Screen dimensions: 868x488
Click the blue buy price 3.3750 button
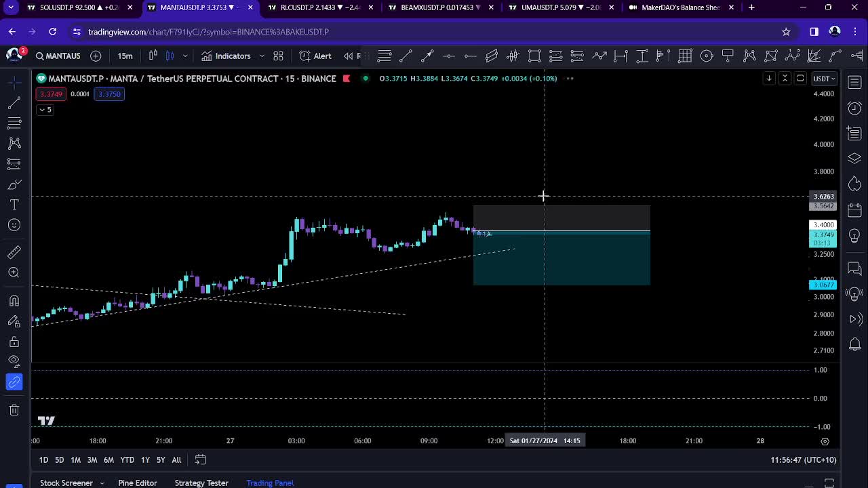tap(109, 94)
